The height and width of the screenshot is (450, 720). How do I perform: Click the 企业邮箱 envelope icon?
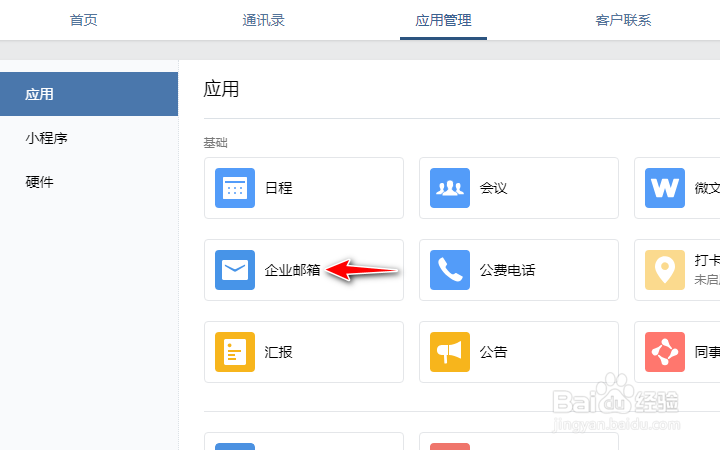coord(235,270)
